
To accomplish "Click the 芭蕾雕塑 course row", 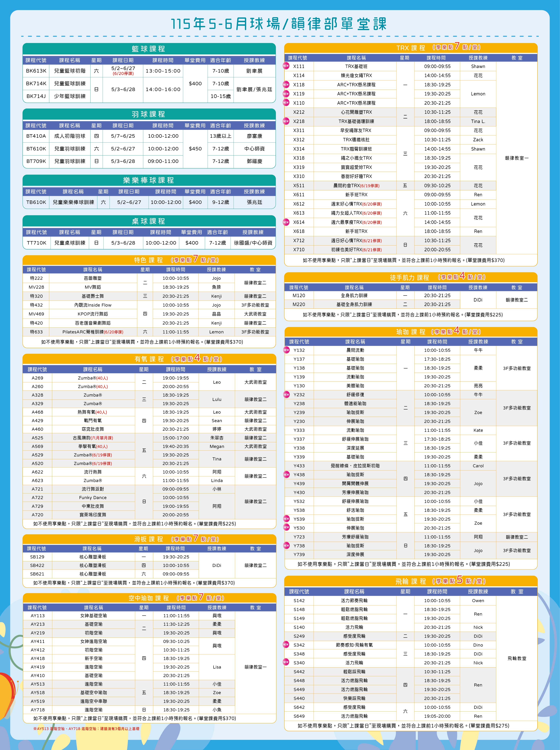I will 149,278.
